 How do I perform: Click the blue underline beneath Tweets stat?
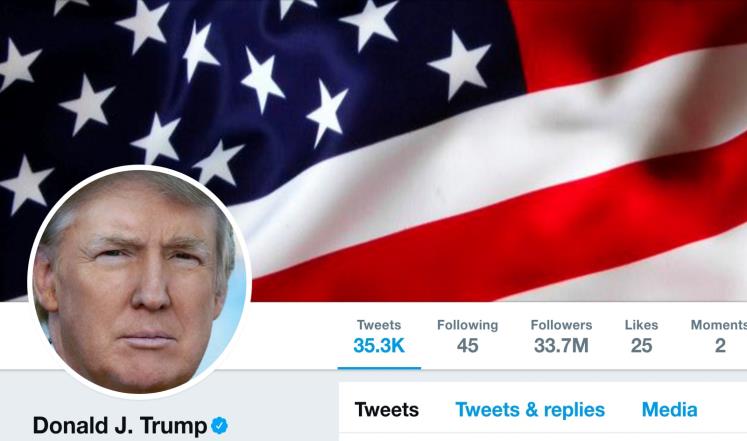[379, 368]
